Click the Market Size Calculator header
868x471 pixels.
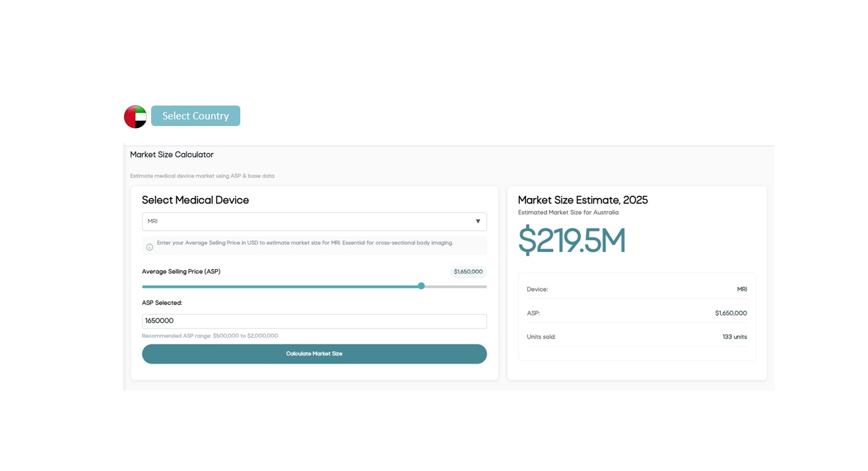coord(172,154)
